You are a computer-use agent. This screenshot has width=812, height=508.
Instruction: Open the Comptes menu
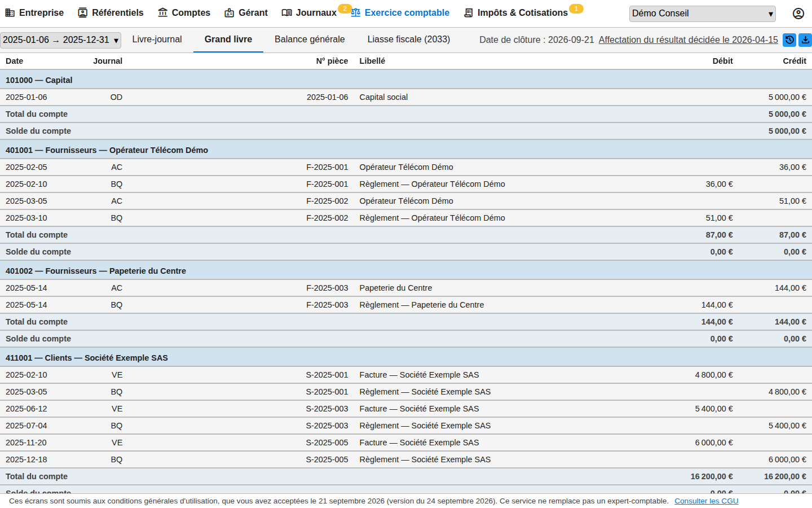pos(184,12)
